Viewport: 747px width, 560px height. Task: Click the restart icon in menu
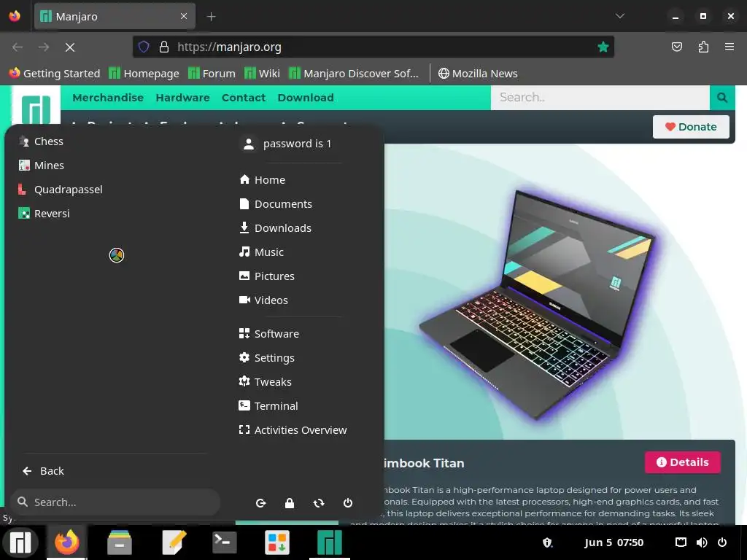(319, 503)
